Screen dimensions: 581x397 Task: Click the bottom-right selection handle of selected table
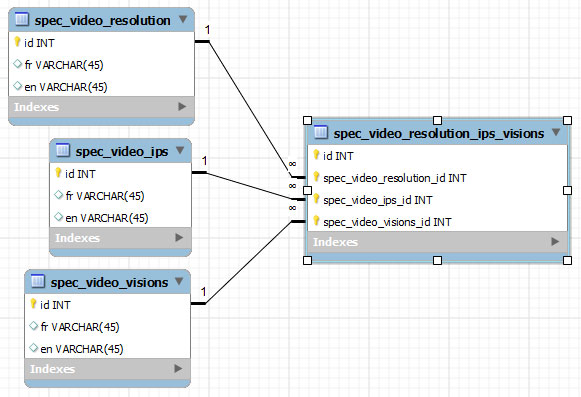coord(567,260)
